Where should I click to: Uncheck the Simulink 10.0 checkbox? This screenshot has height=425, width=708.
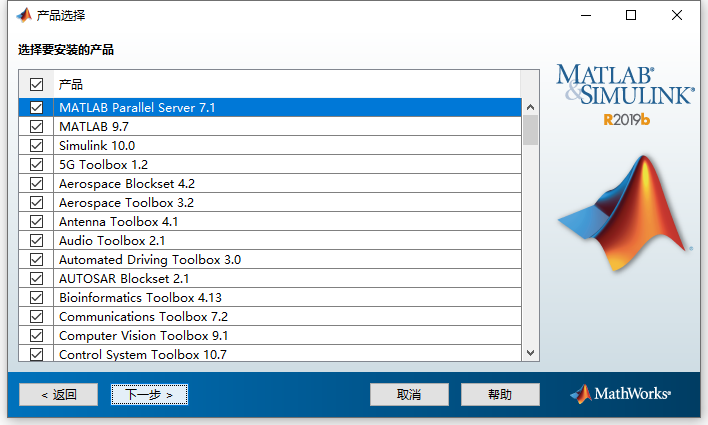(37, 145)
